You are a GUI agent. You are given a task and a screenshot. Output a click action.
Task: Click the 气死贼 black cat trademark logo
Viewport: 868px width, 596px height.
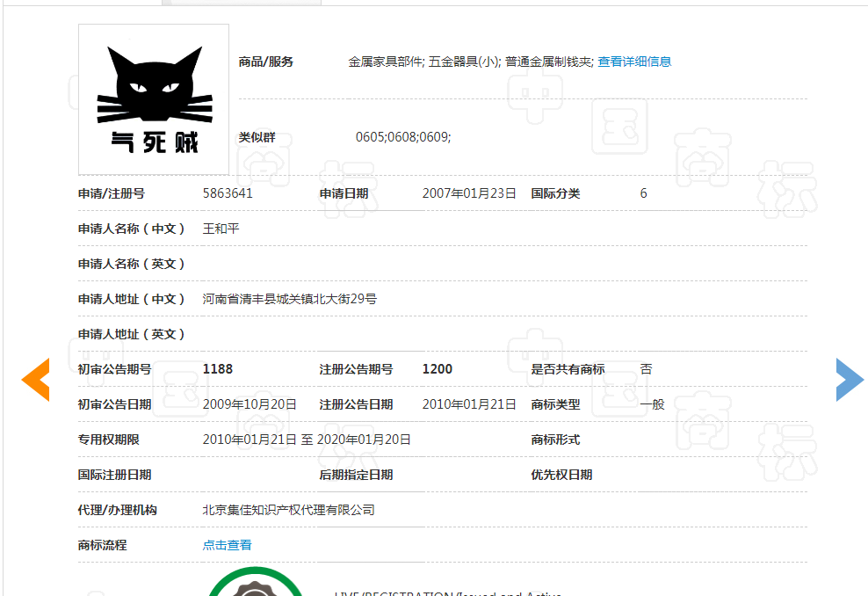coord(153,98)
